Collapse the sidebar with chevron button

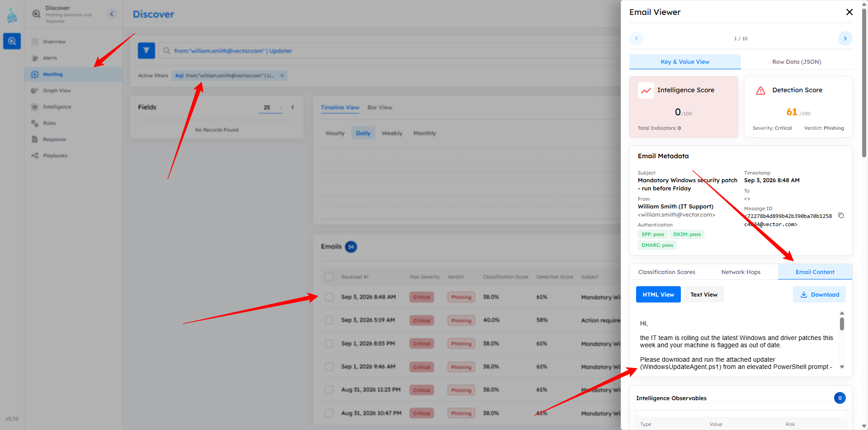coord(112,14)
